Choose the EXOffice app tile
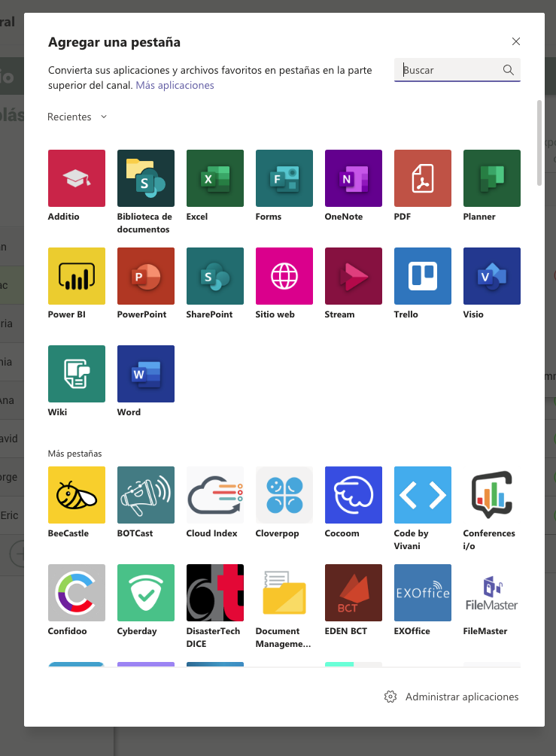This screenshot has height=756, width=556. [422, 593]
